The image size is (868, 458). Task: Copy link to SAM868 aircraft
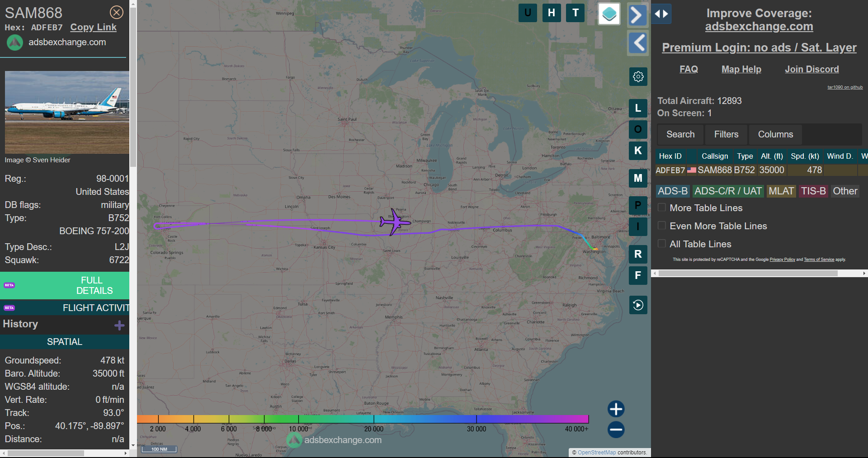pyautogui.click(x=93, y=27)
